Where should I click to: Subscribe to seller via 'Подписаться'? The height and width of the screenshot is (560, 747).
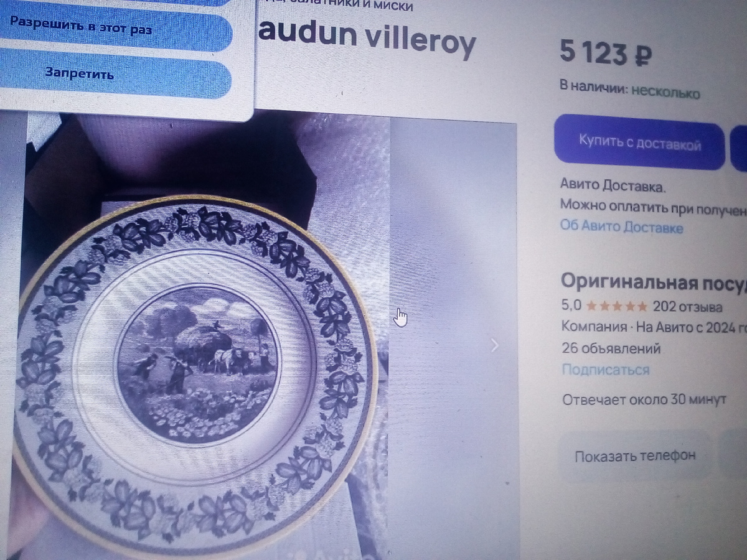click(605, 370)
